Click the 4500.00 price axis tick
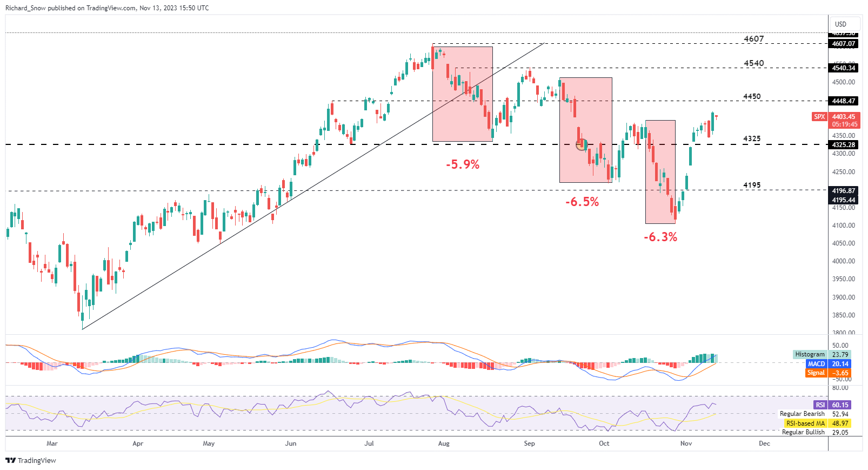The height and width of the screenshot is (470, 868). [x=844, y=82]
